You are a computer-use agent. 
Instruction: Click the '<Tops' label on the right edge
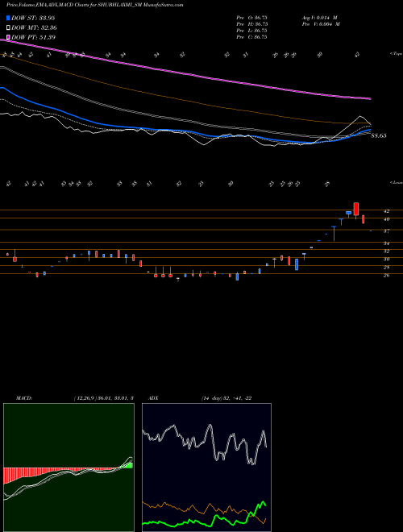pyautogui.click(x=396, y=54)
